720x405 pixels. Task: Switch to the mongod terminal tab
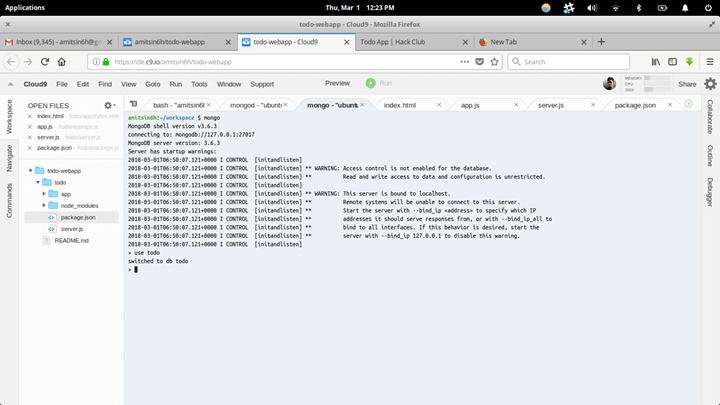256,105
